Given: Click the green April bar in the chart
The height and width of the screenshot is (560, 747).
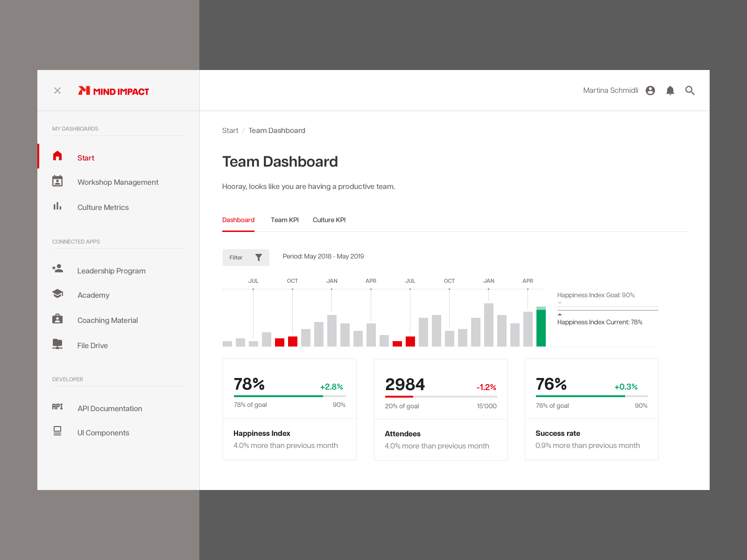Looking at the screenshot, I should tap(541, 327).
